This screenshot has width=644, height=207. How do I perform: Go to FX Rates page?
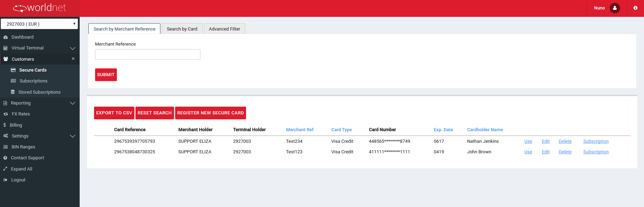tap(21, 114)
